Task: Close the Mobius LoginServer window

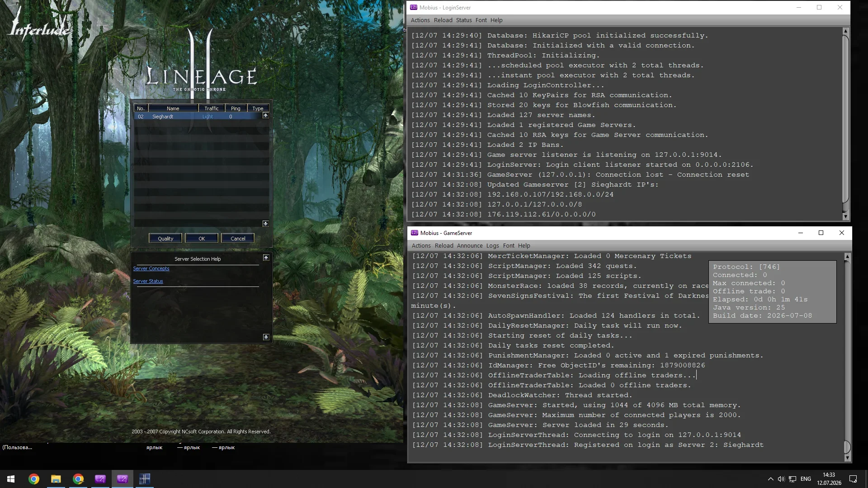Action: [840, 8]
